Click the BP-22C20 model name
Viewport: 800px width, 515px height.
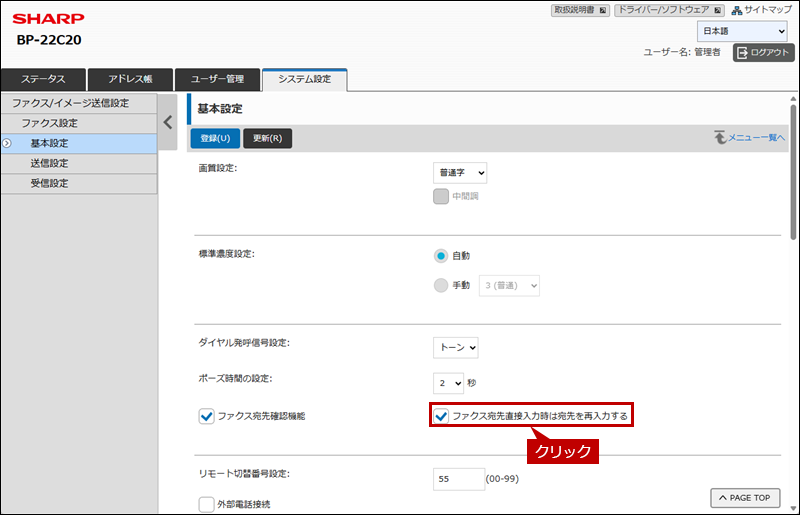tap(49, 40)
